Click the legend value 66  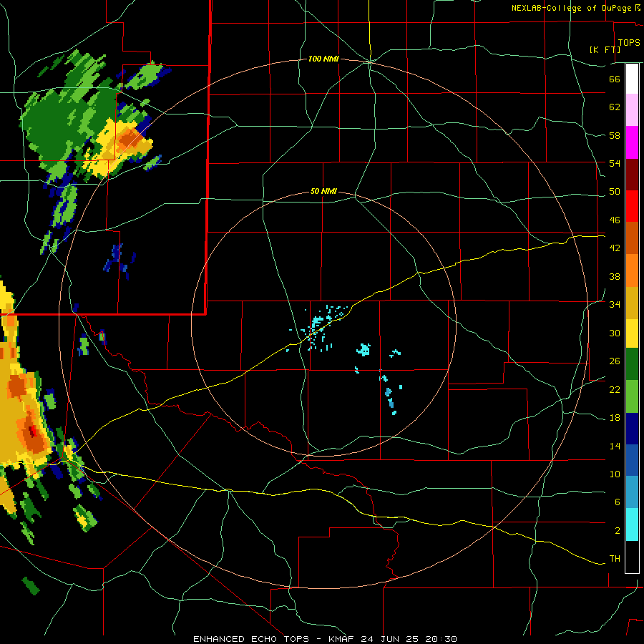tap(615, 79)
